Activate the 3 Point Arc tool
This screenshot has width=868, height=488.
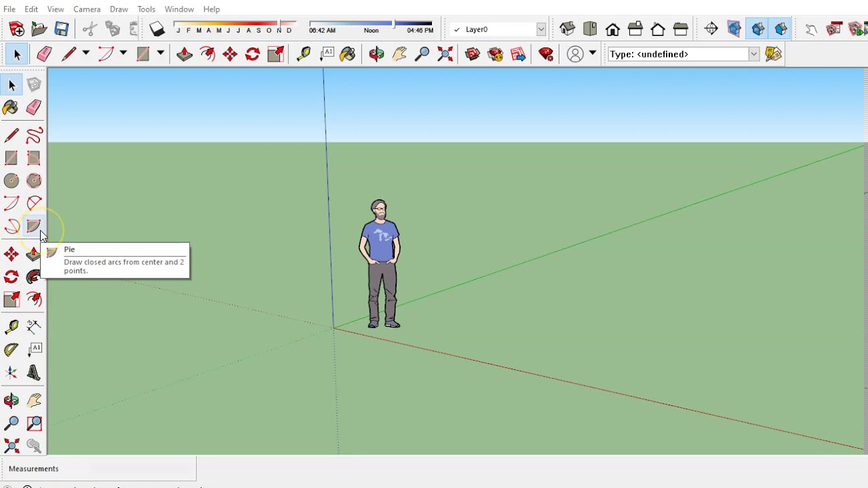pyautogui.click(x=12, y=226)
